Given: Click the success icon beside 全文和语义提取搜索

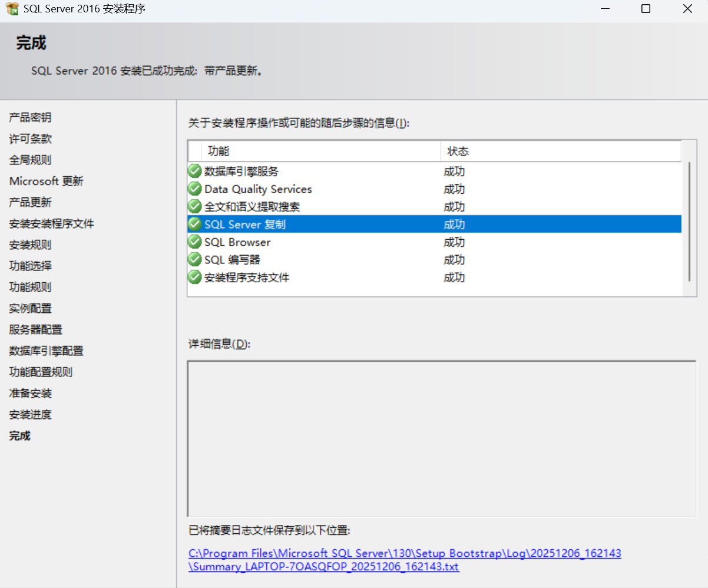Looking at the screenshot, I should pos(194,206).
